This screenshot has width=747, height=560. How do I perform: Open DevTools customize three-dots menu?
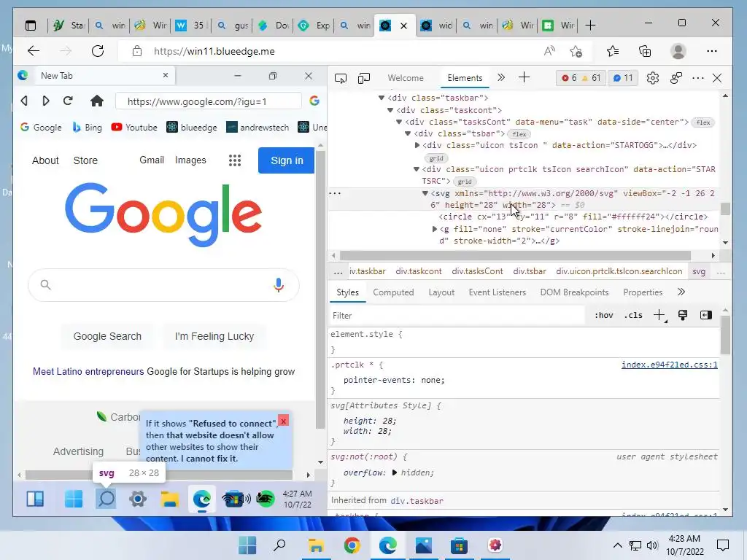(698, 78)
